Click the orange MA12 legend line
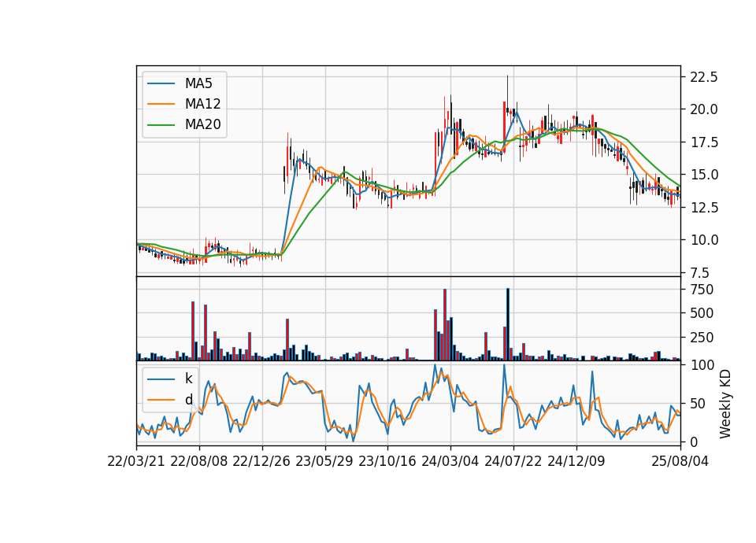The width and height of the screenshot is (756, 543). point(161,104)
